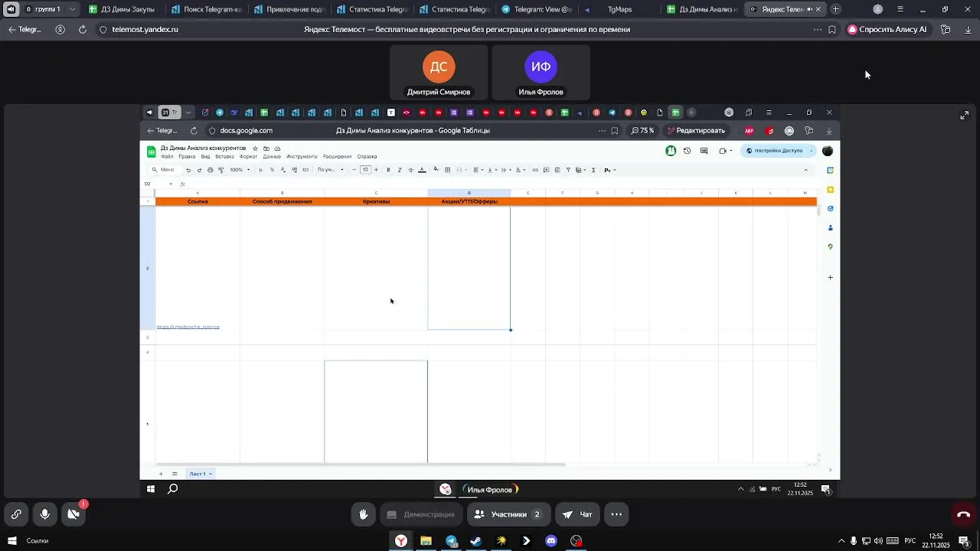Toggle fullscreen view of the shared screen
Image resolution: width=980 pixels, height=551 pixels.
(x=964, y=115)
